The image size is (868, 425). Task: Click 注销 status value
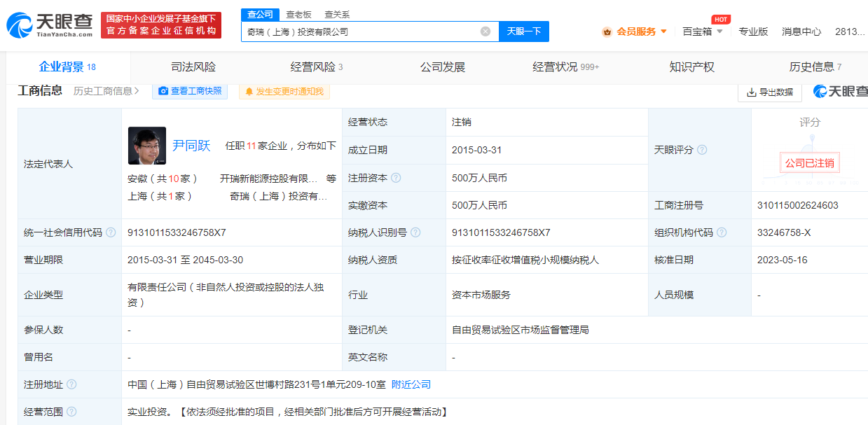click(x=462, y=122)
